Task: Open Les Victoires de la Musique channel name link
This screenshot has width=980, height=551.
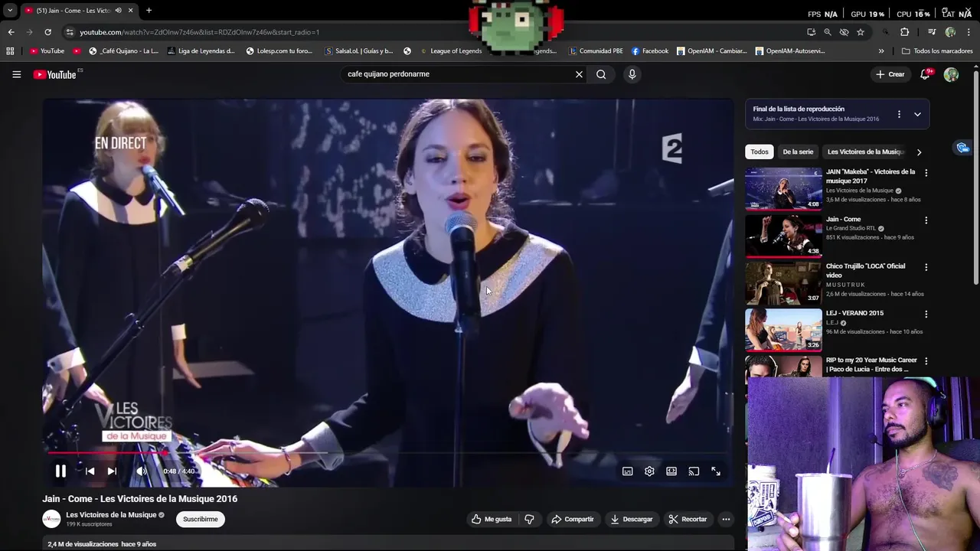Action: click(x=111, y=515)
